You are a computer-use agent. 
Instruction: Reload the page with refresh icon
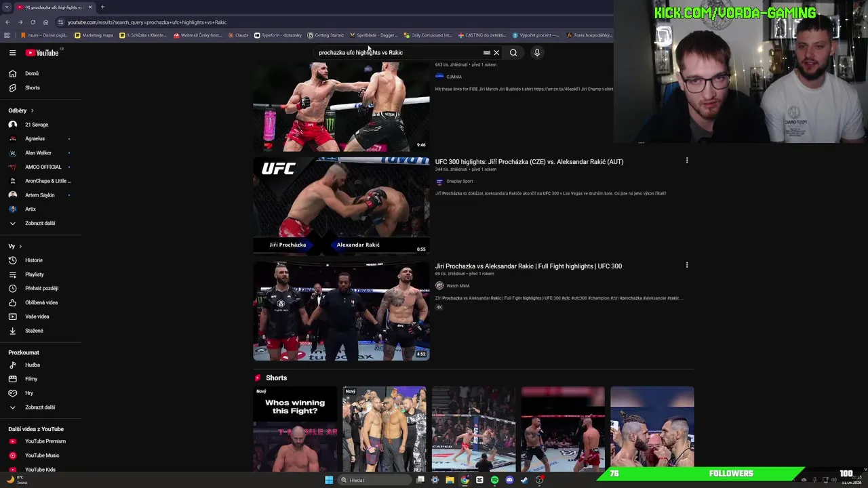click(x=33, y=22)
